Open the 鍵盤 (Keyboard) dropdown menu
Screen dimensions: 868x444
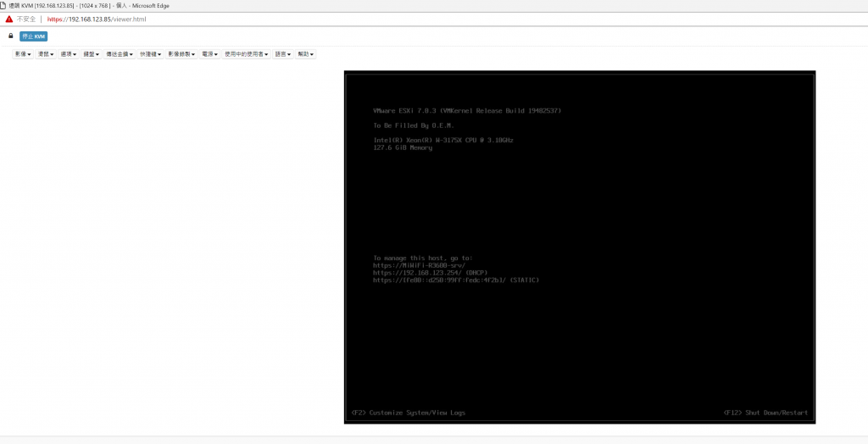pyautogui.click(x=92, y=54)
